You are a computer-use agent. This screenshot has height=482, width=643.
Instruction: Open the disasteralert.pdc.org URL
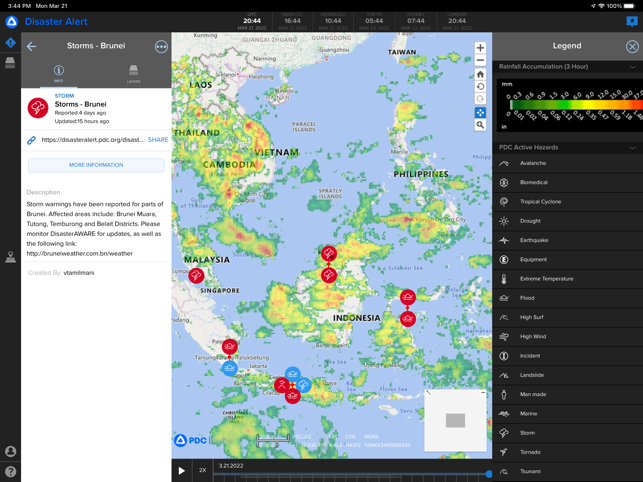tap(92, 140)
